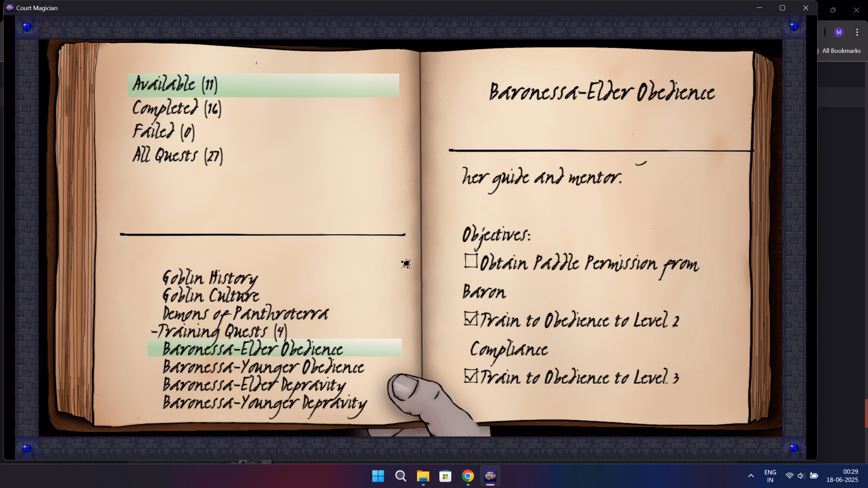The image size is (868, 488).
Task: Toggle the Train to Obedience Level 3 checkbox
Action: pos(471,375)
